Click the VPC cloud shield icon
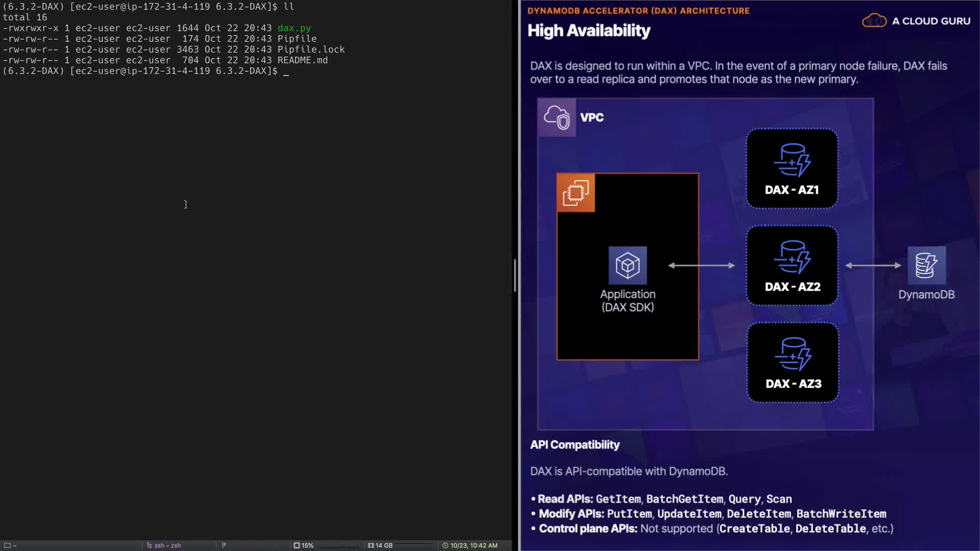This screenshot has height=551, width=980. pos(556,117)
